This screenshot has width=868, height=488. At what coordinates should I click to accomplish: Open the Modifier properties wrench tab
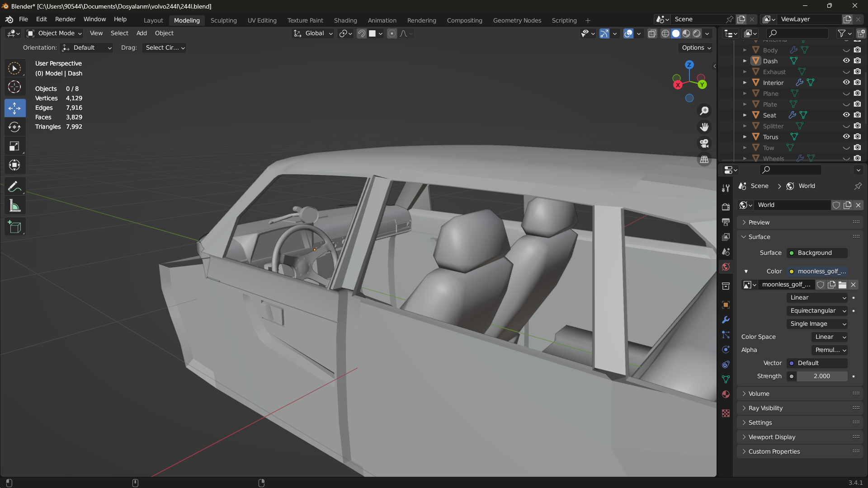[x=726, y=320]
